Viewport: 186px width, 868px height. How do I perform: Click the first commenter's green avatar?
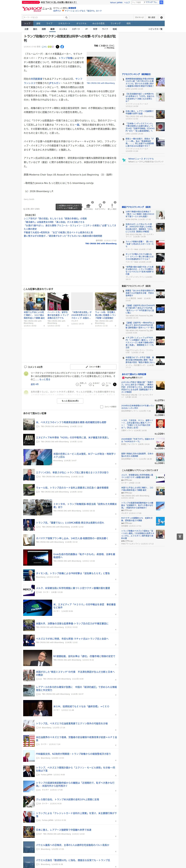pyautogui.click(x=26, y=374)
